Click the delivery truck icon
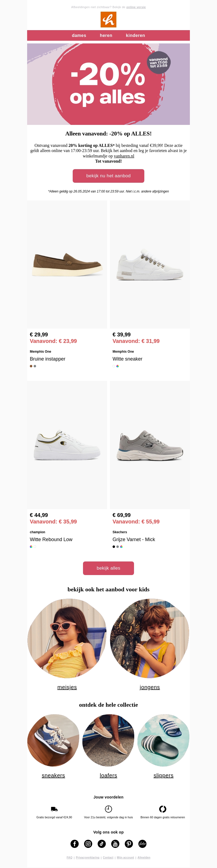This screenshot has height=868, width=217. [x=54, y=809]
